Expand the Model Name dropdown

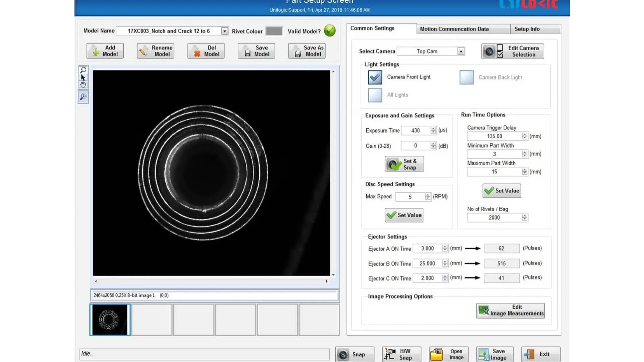point(225,31)
